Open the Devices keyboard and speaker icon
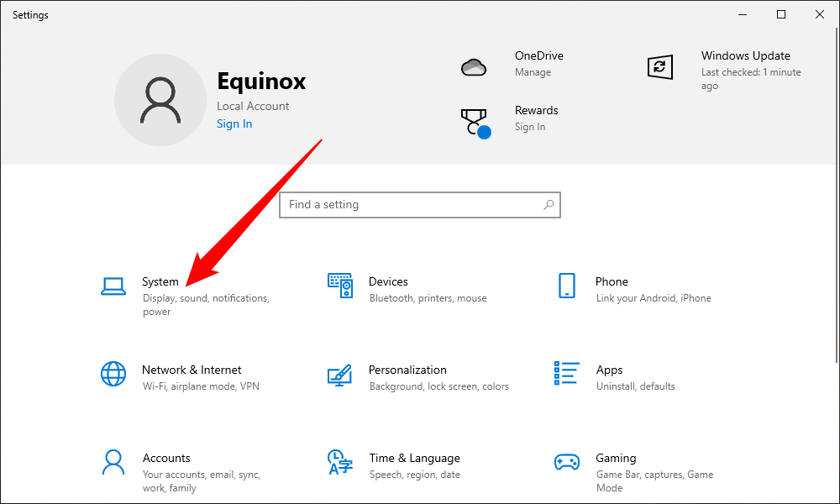 pyautogui.click(x=340, y=286)
